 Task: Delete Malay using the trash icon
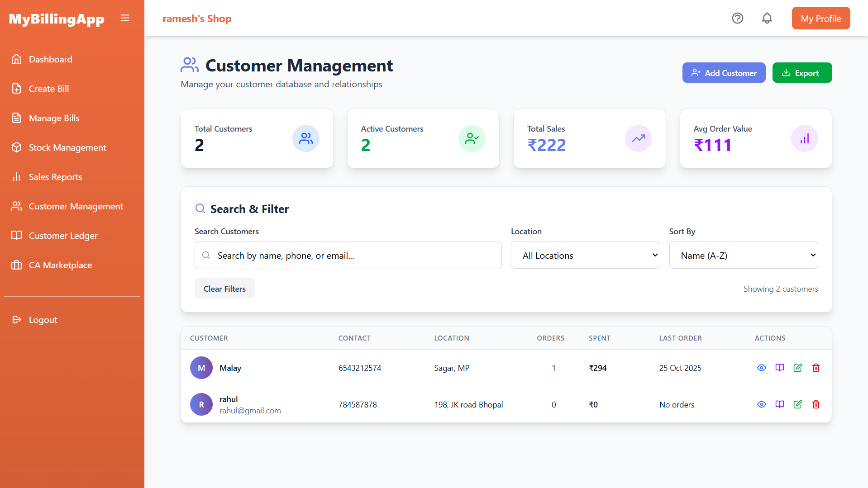[x=816, y=368]
